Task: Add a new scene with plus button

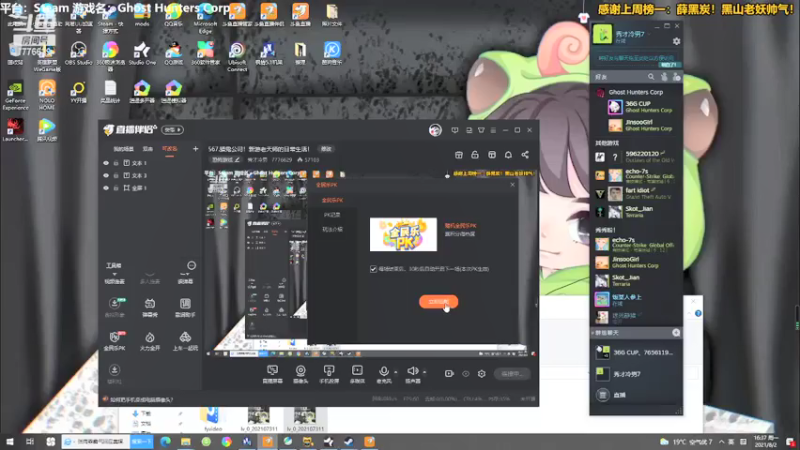Action: (x=195, y=149)
